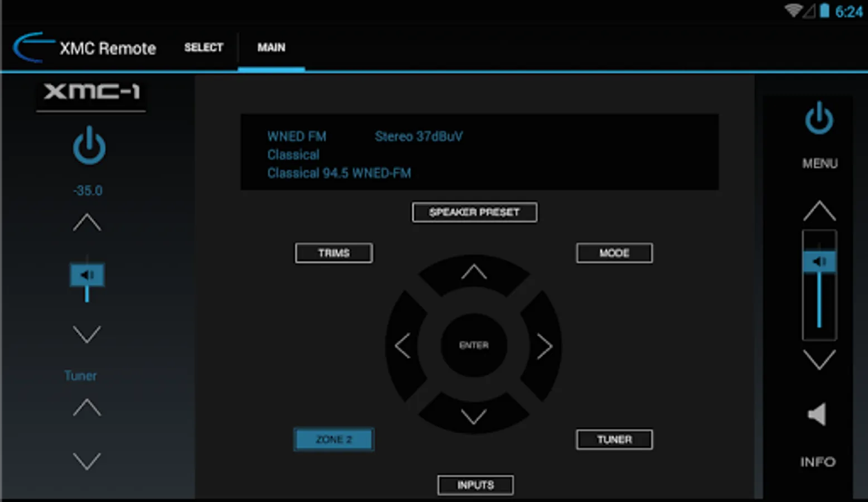
Task: Tap the D-pad right arrow
Action: tap(544, 346)
